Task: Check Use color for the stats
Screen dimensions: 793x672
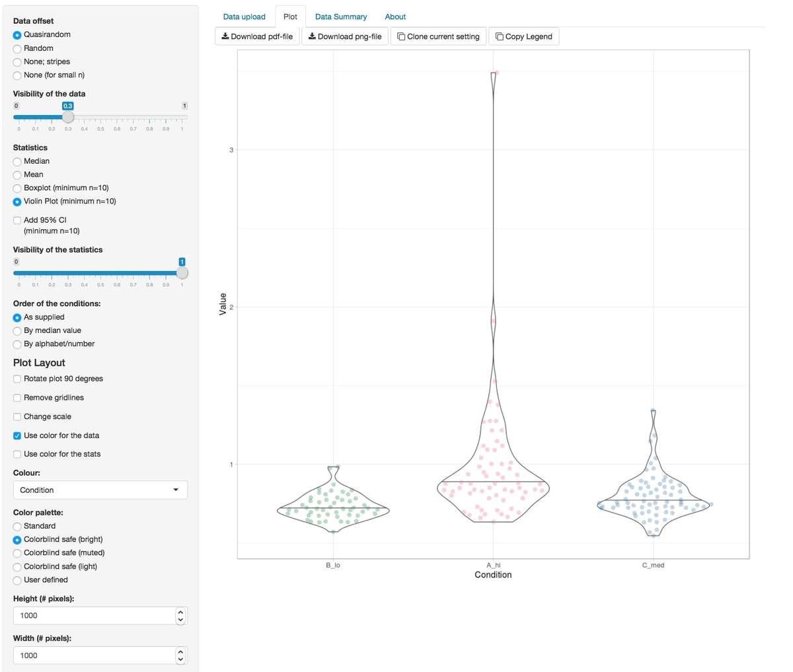Action: coord(17,455)
